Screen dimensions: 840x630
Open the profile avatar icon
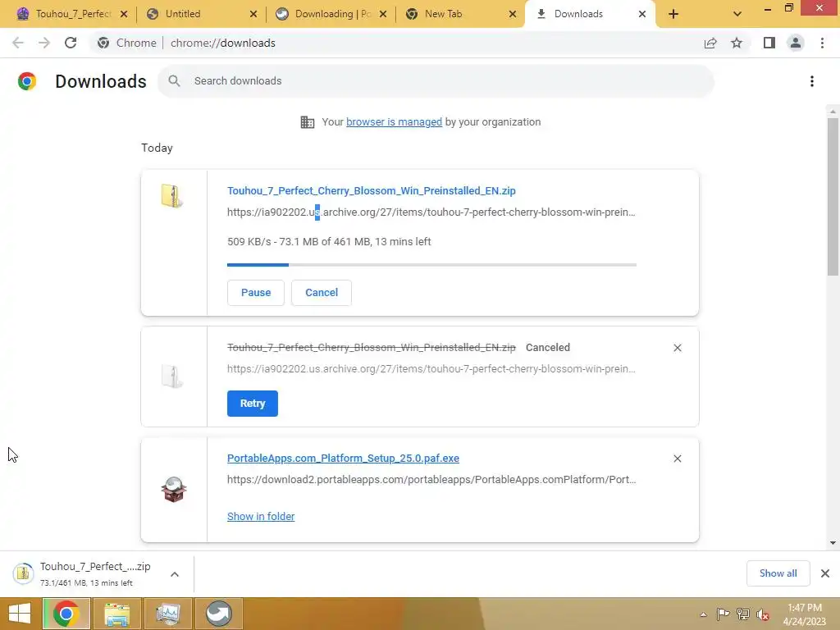pos(796,43)
